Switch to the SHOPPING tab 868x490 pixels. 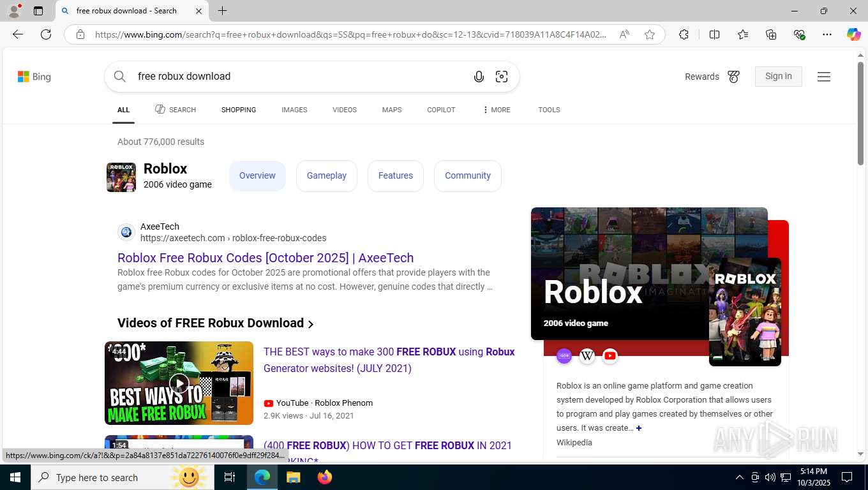(x=239, y=110)
